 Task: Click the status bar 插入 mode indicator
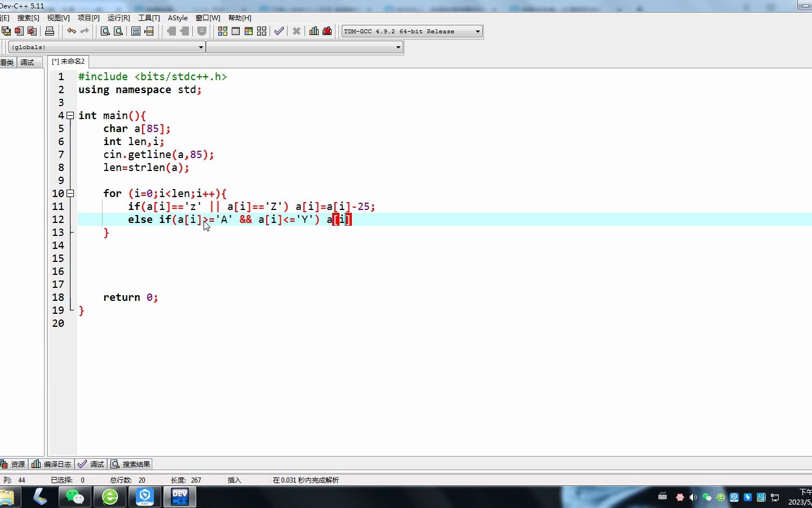coord(234,480)
